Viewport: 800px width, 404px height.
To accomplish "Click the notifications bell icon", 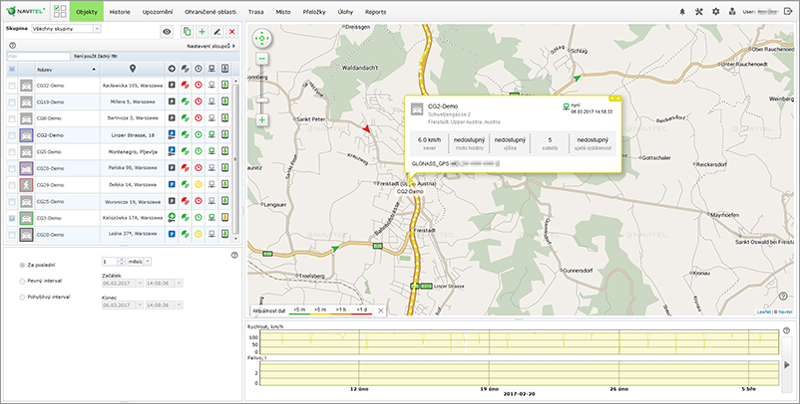I will coord(684,11).
